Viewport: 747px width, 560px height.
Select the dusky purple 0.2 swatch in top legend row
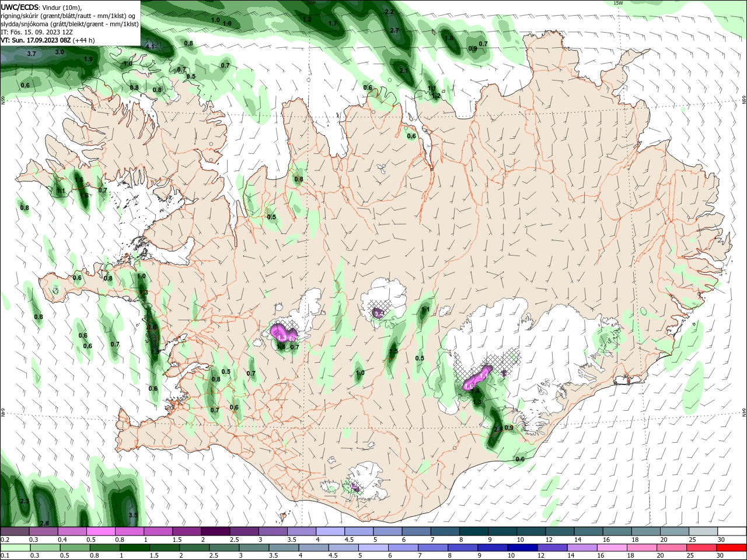point(15,531)
